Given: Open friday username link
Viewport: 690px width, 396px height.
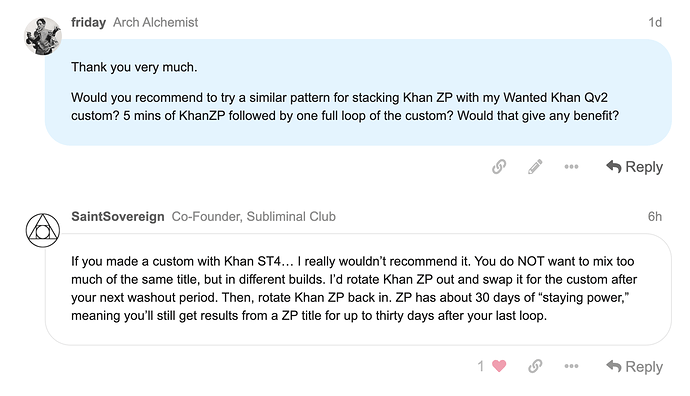Looking at the screenshot, I should (x=88, y=22).
